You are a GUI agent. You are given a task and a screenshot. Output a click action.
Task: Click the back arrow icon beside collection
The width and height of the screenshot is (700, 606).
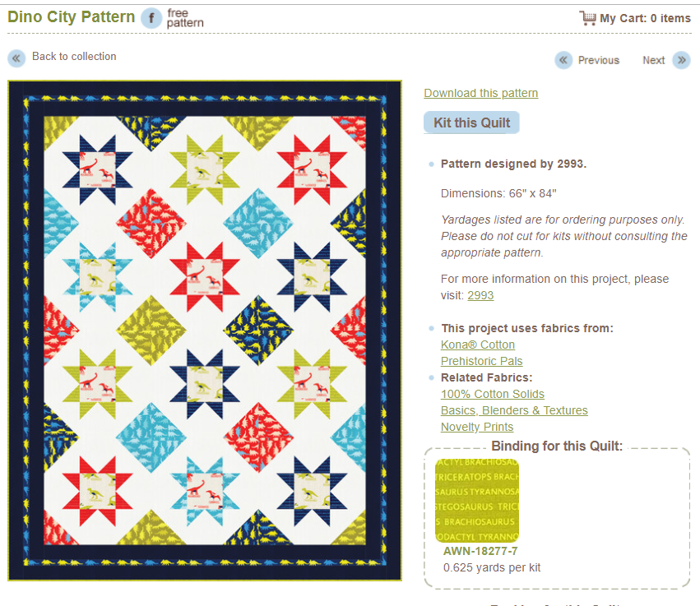16,58
